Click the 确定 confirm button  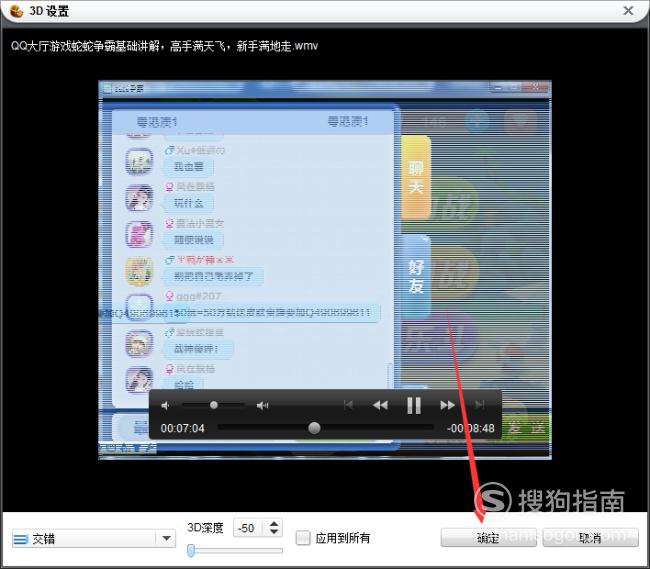(x=488, y=538)
